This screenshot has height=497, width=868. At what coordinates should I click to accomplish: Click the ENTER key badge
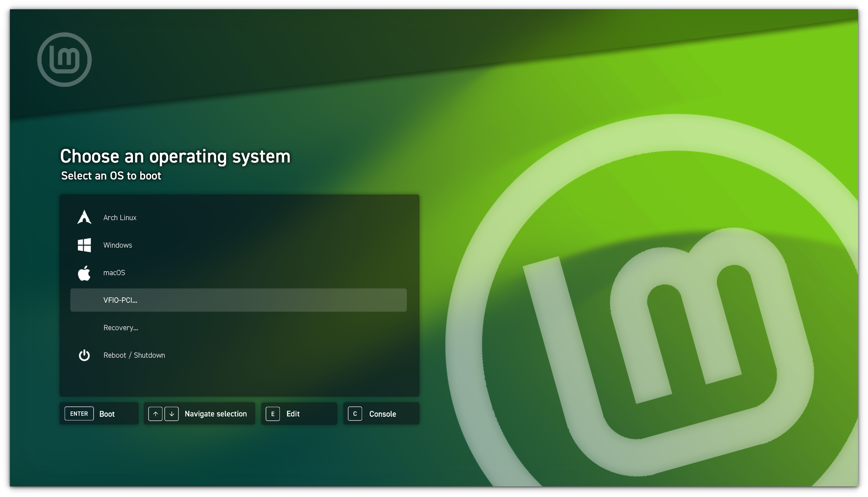pyautogui.click(x=79, y=414)
